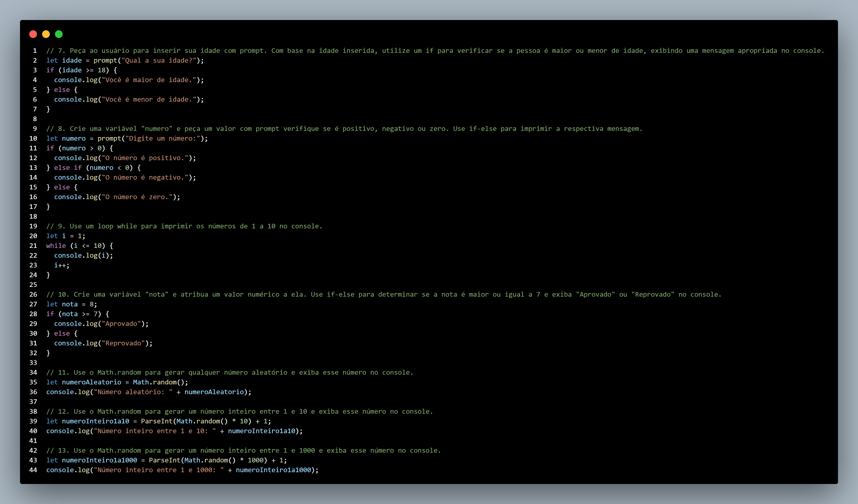This screenshot has height=504, width=858.
Task: Click the line "i++;"
Action: (x=62, y=265)
